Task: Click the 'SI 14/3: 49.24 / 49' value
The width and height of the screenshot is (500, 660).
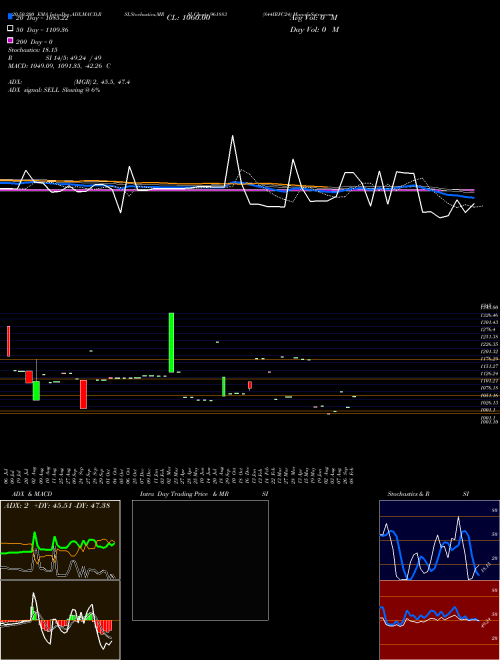Action: [73, 58]
